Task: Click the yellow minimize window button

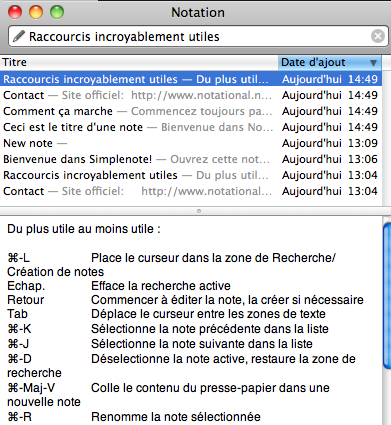Action: tap(36, 12)
